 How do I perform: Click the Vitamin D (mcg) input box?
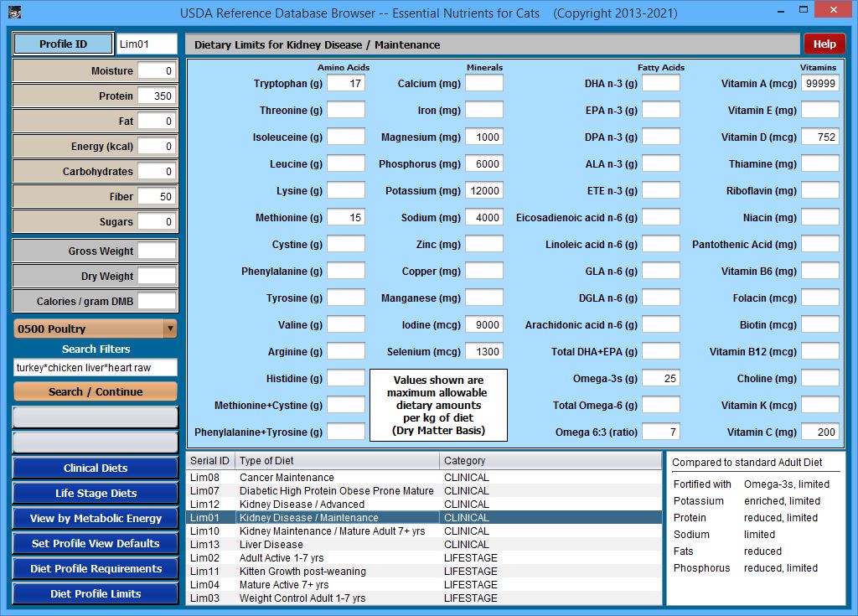pyautogui.click(x=819, y=137)
